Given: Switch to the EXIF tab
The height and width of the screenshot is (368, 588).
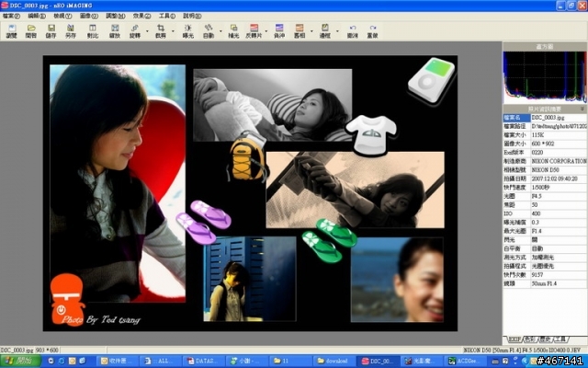Looking at the screenshot, I should coord(514,339).
